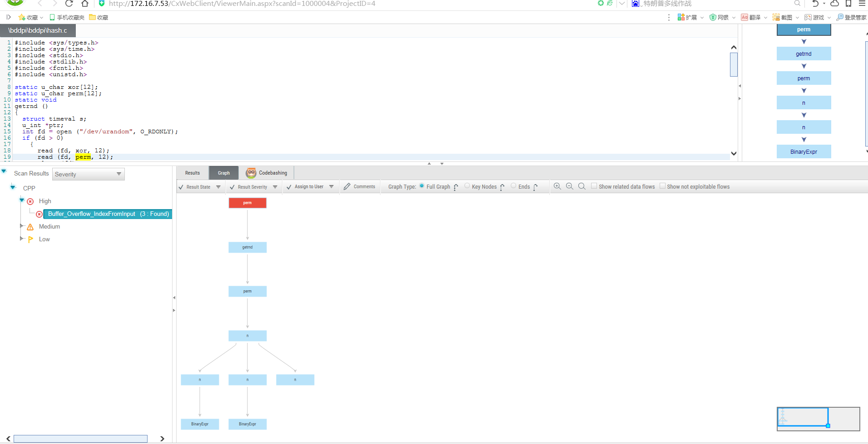Click the code pane vertical scrollbar thumb
Screen dimensions: 868x444
[x=734, y=64]
